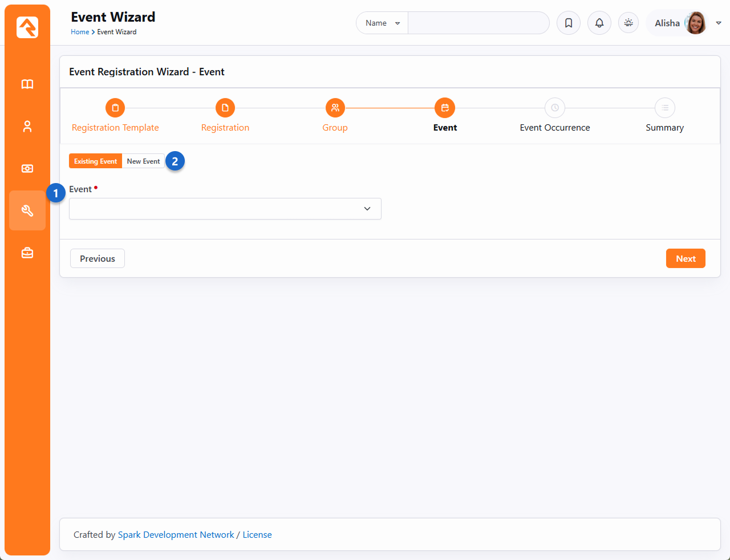Open notifications bell icon
The height and width of the screenshot is (560, 730).
tap(599, 23)
